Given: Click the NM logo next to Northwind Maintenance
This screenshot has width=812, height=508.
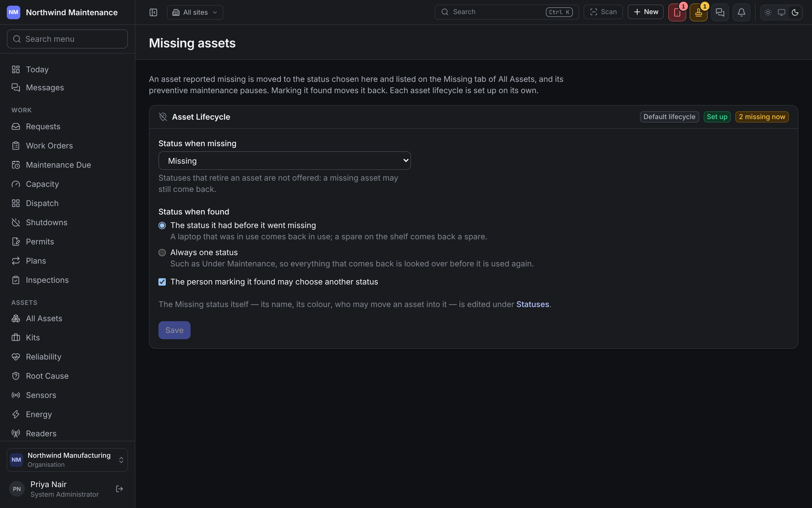Looking at the screenshot, I should [14, 12].
